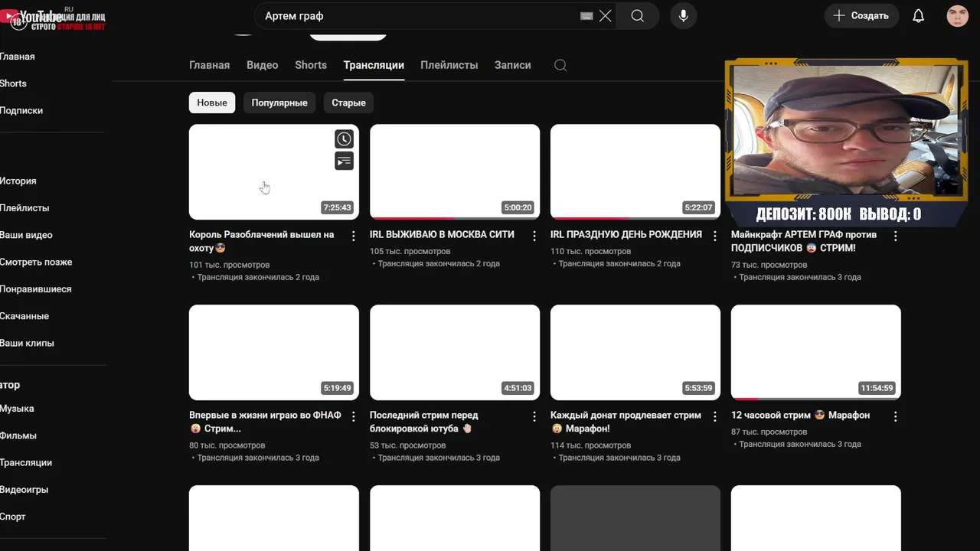Viewport: 980px width, 551px height.
Task: Start voice search with the microphone
Action: click(x=684, y=16)
